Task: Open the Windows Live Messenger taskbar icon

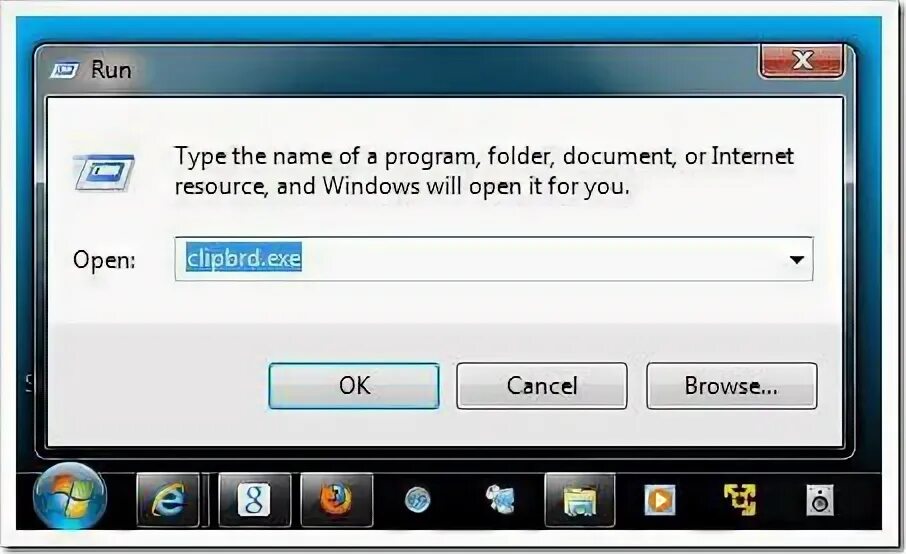Action: [x=500, y=499]
